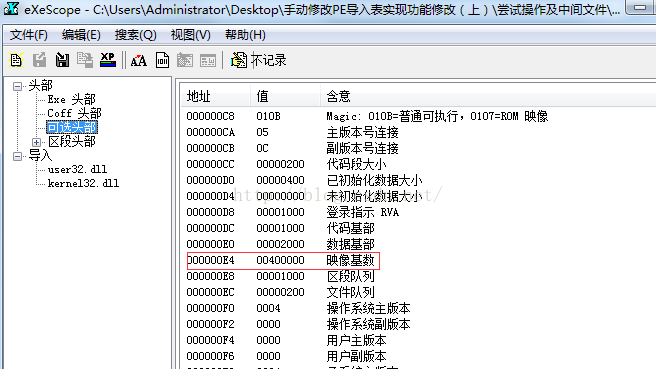Select row 代码基部
The height and width of the screenshot is (369, 656).
(x=418, y=228)
